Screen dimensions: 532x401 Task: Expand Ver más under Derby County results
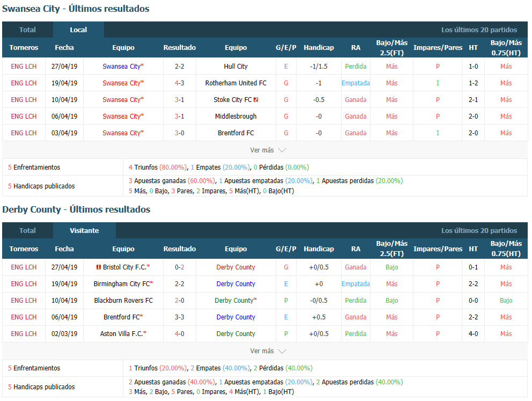[x=268, y=351]
